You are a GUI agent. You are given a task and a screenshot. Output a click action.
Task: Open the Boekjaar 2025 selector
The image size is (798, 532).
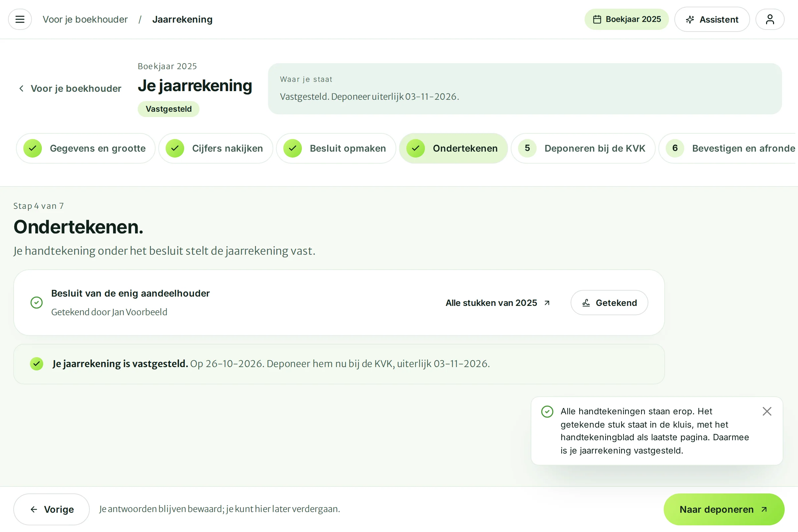click(x=626, y=19)
